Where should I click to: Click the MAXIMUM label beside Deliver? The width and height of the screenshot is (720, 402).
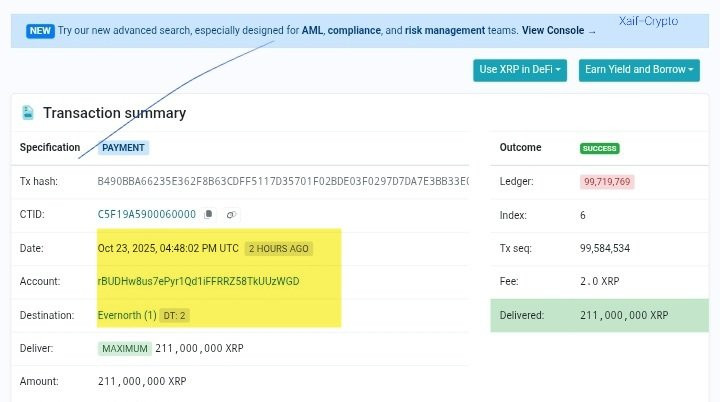pyautogui.click(x=125, y=349)
